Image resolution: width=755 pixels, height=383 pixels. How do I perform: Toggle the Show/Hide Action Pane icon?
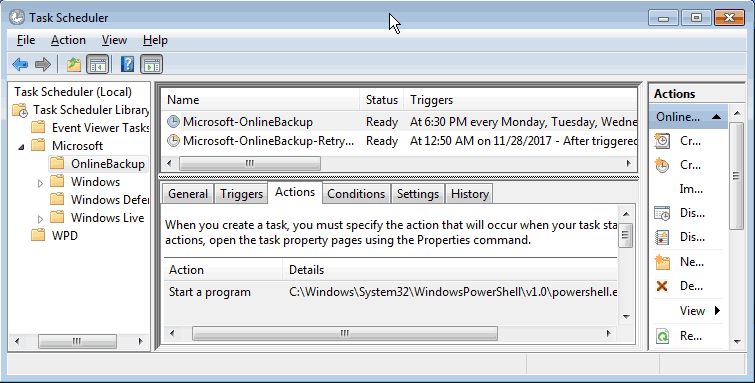[x=152, y=64]
